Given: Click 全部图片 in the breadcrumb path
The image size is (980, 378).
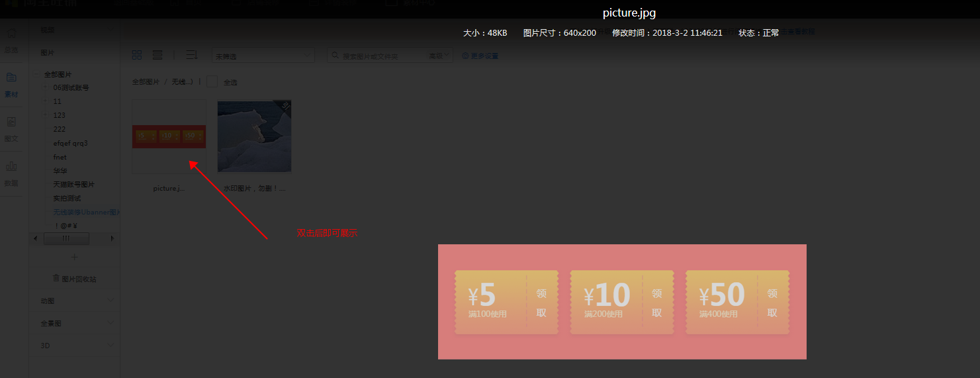Looking at the screenshot, I should [146, 82].
